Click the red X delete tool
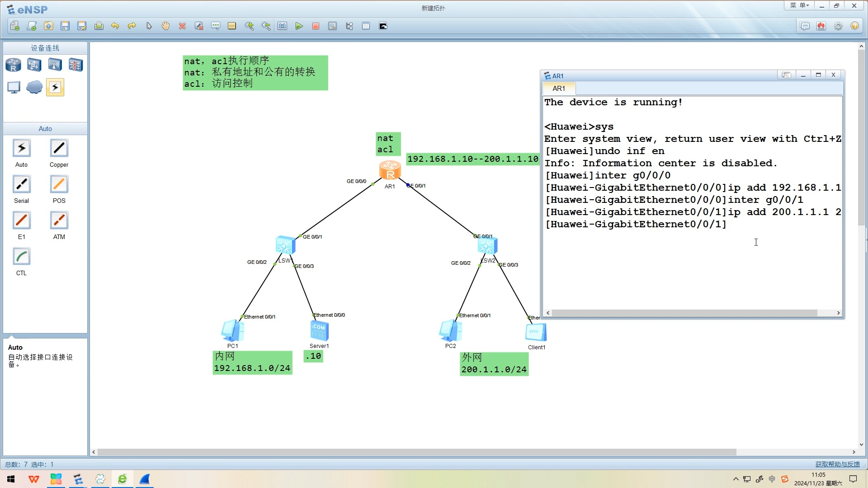 (182, 26)
